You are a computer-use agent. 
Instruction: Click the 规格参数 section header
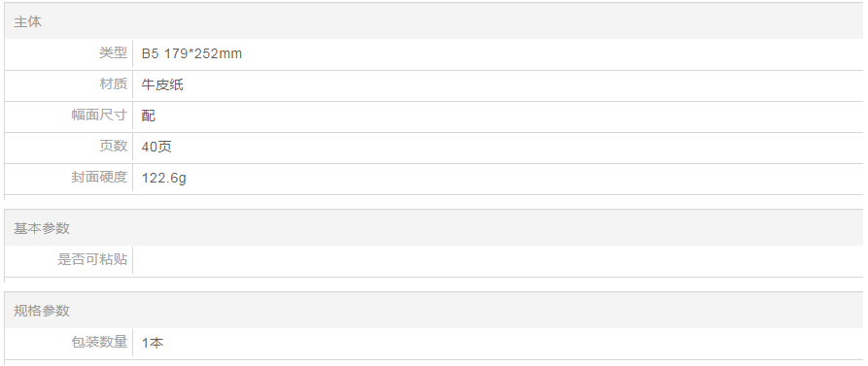[x=42, y=311]
